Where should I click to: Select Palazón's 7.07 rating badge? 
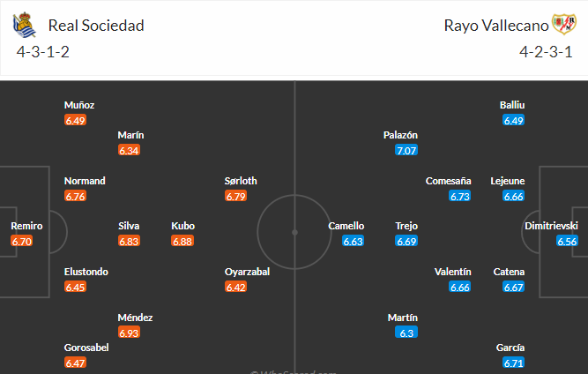pyautogui.click(x=406, y=150)
